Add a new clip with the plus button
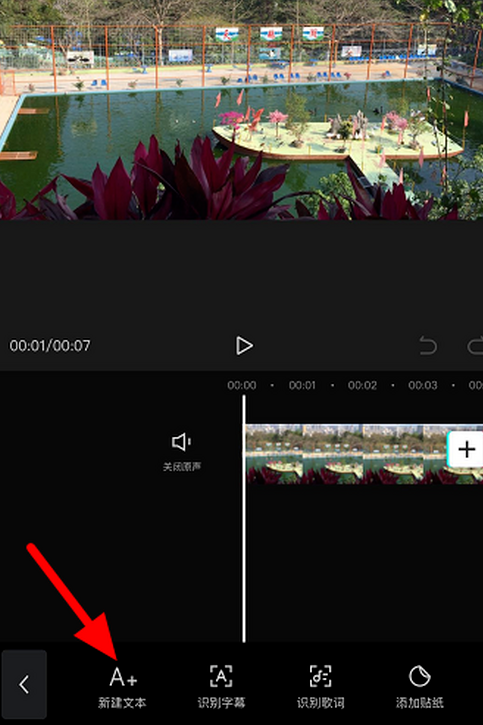The width and height of the screenshot is (483, 725). [x=466, y=449]
